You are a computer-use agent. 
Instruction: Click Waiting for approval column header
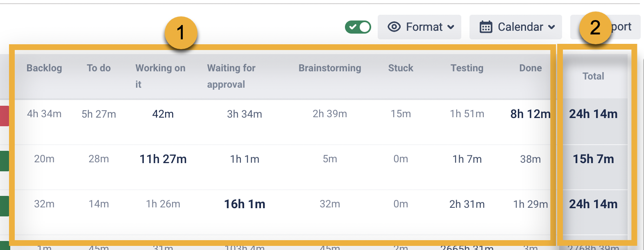coord(231,76)
